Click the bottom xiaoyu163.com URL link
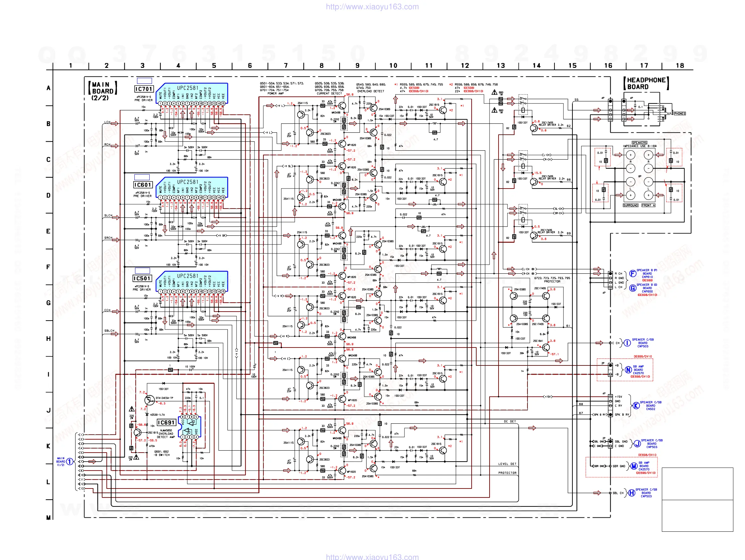 point(372,557)
